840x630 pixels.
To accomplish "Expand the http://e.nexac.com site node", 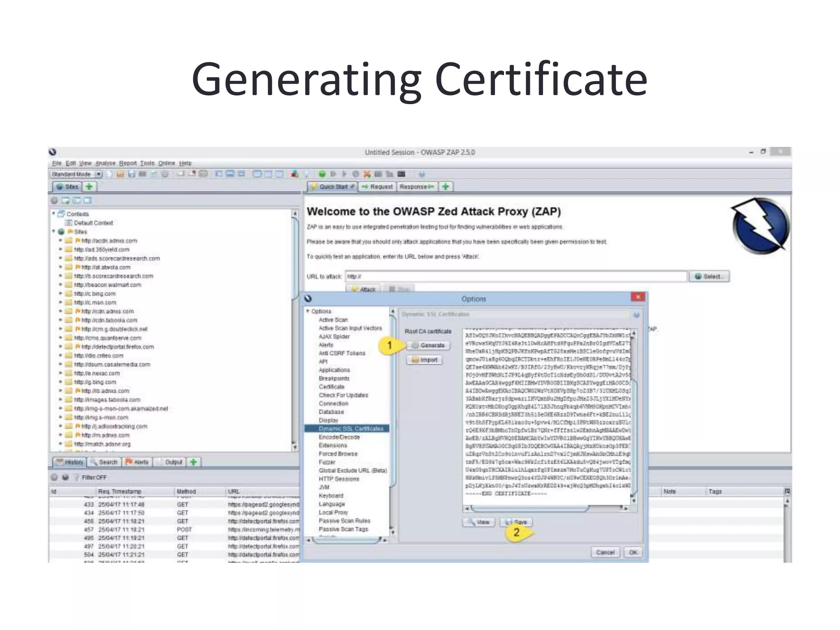I will (60, 373).
